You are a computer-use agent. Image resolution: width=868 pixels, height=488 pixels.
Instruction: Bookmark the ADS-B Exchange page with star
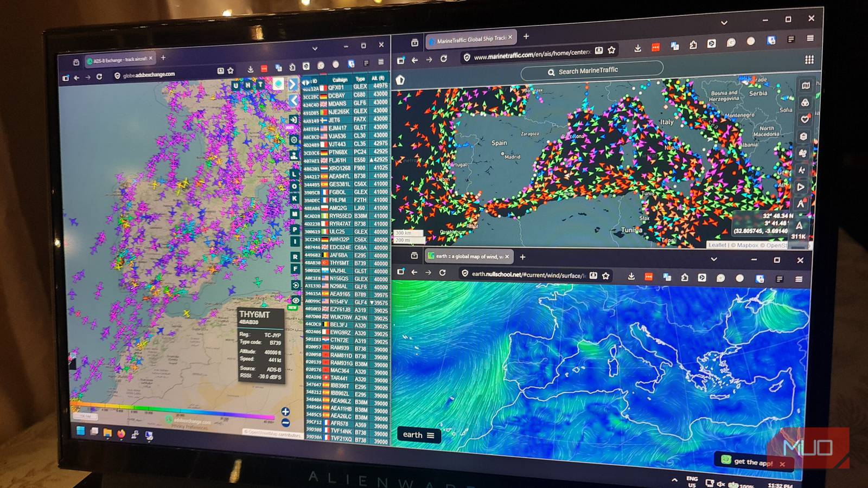tap(231, 70)
